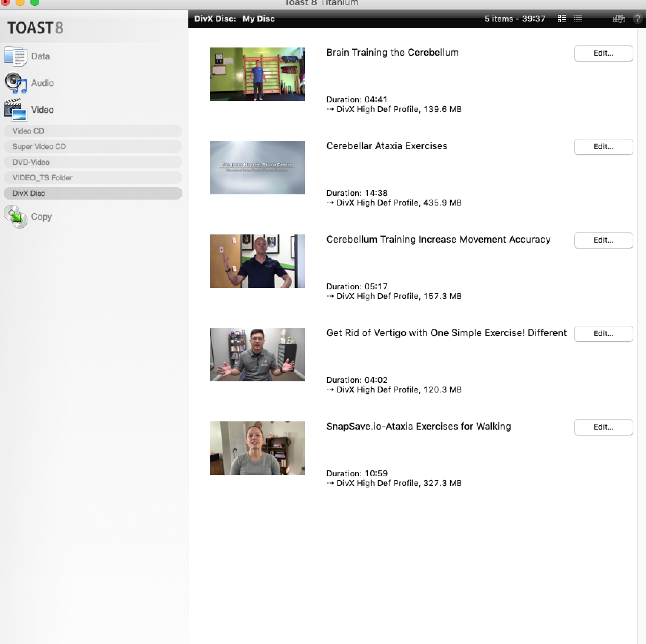Select Cerebellar Ataxia Exercises thumbnail
Image resolution: width=646 pixels, height=644 pixels.
pos(257,168)
